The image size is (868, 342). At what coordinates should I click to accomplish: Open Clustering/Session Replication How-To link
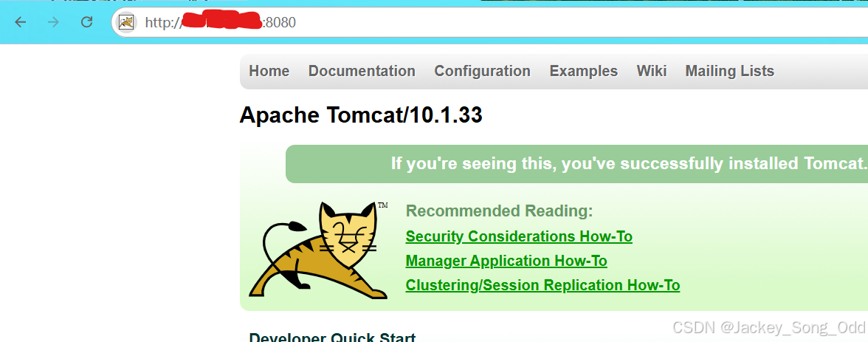[542, 285]
